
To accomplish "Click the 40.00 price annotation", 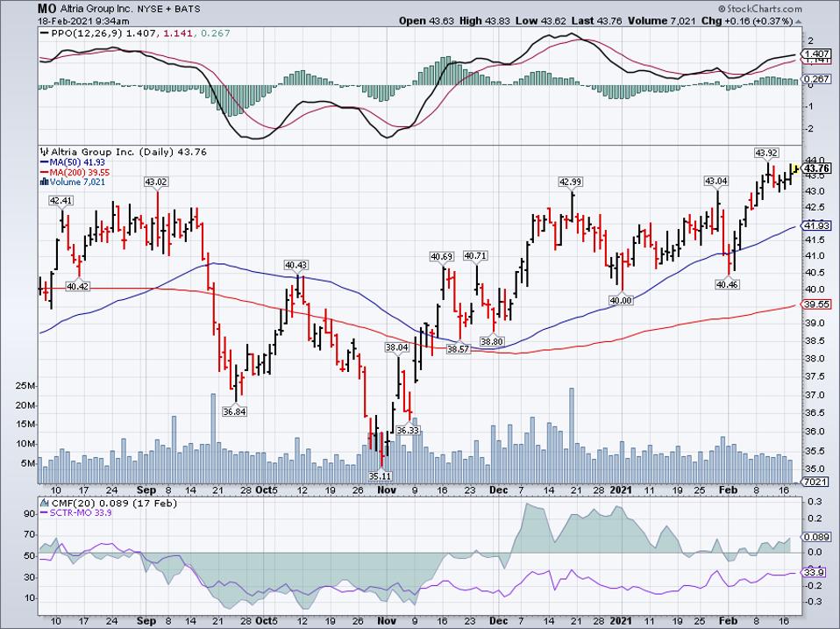I will tap(621, 301).
